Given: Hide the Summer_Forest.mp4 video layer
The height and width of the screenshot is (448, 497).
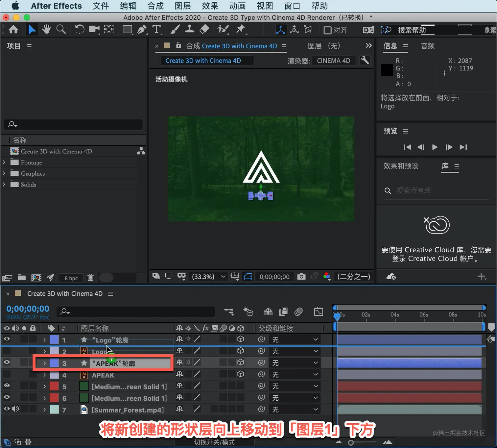Looking at the screenshot, I should coord(7,409).
